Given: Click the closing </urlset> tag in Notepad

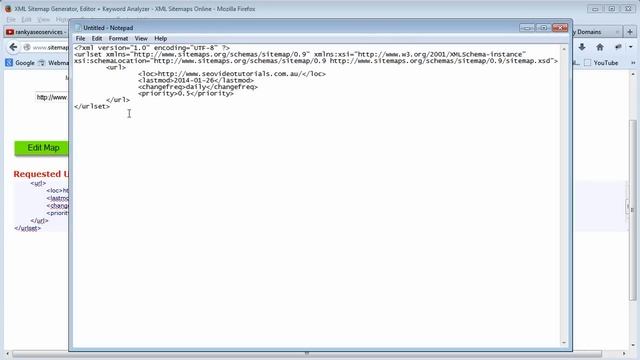Looking at the screenshot, I should pyautogui.click(x=92, y=107).
